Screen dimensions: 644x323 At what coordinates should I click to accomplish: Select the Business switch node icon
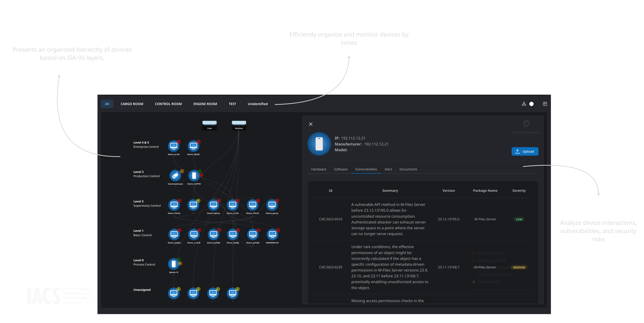click(239, 122)
